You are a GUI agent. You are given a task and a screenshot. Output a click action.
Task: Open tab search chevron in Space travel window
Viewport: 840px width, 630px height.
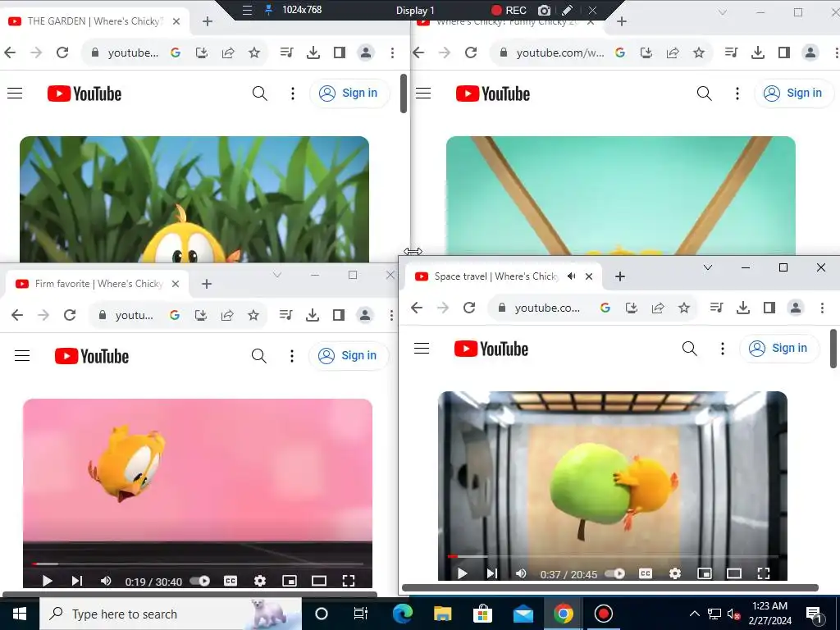[708, 267]
